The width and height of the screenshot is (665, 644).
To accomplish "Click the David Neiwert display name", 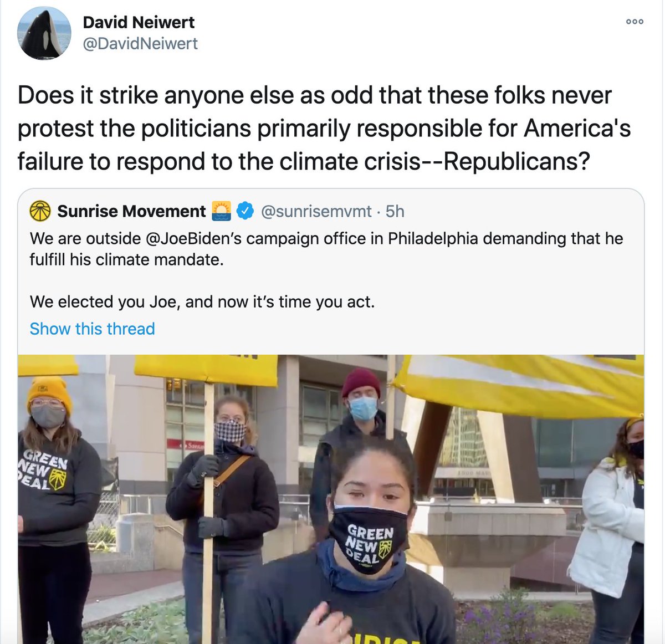I will coord(139,22).
